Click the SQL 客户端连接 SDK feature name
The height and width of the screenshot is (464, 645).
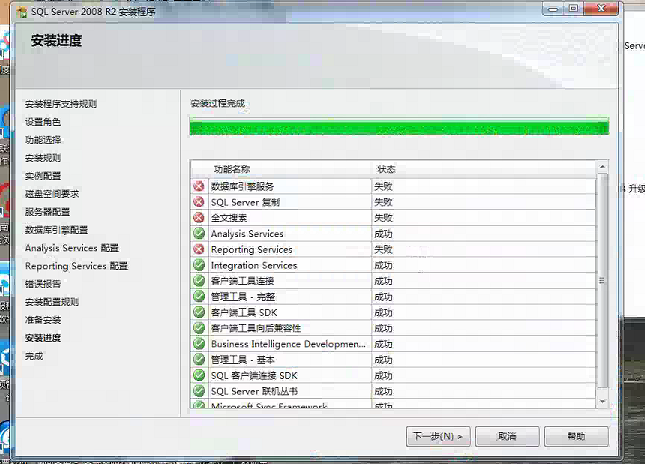click(254, 376)
